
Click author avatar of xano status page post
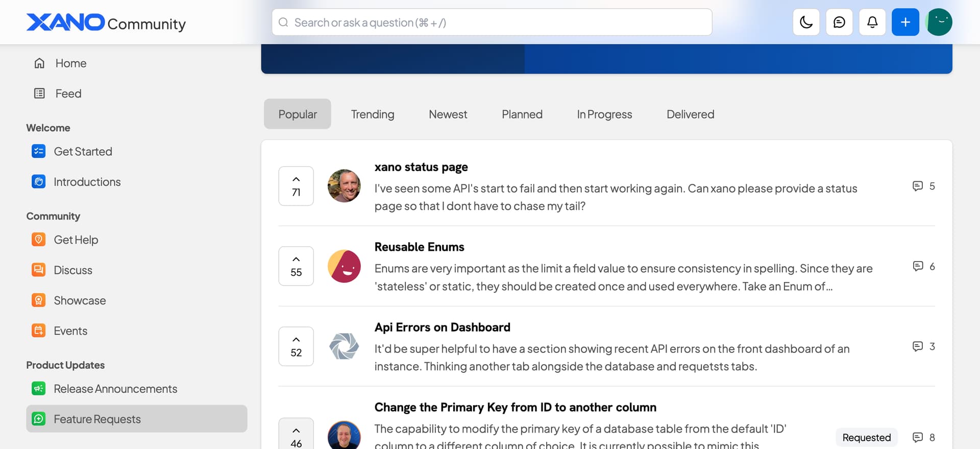pos(344,186)
